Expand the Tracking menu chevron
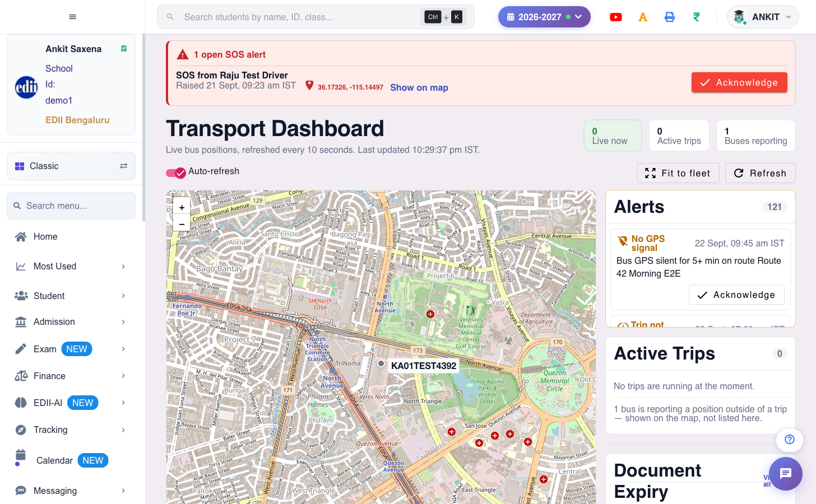This screenshot has width=816, height=504. 123,430
